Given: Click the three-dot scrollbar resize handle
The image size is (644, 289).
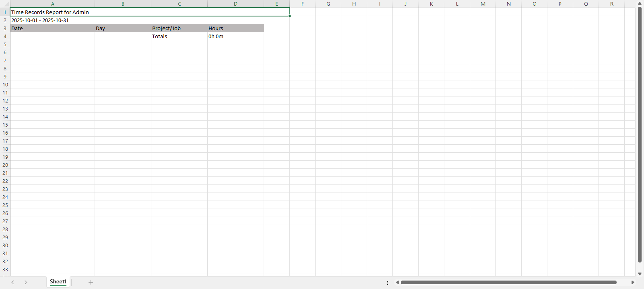Looking at the screenshot, I should point(388,283).
